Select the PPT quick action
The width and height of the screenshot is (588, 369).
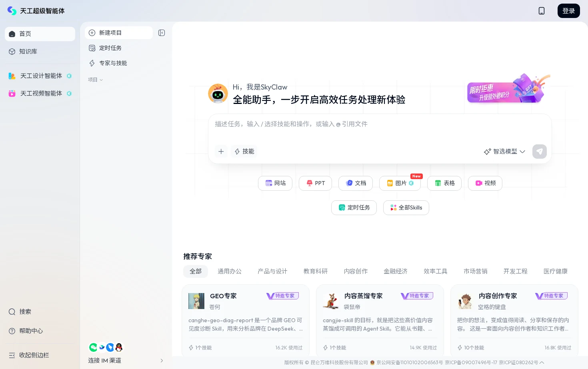(x=315, y=183)
